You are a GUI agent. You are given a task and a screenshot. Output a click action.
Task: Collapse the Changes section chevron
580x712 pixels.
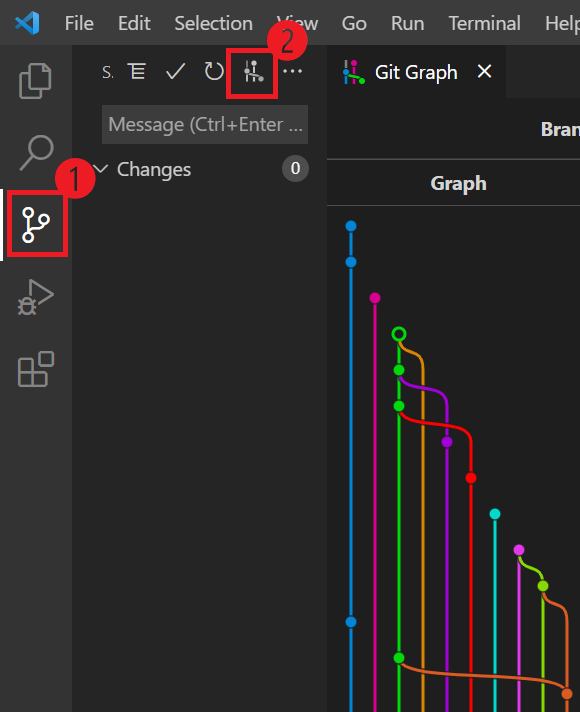[x=101, y=169]
